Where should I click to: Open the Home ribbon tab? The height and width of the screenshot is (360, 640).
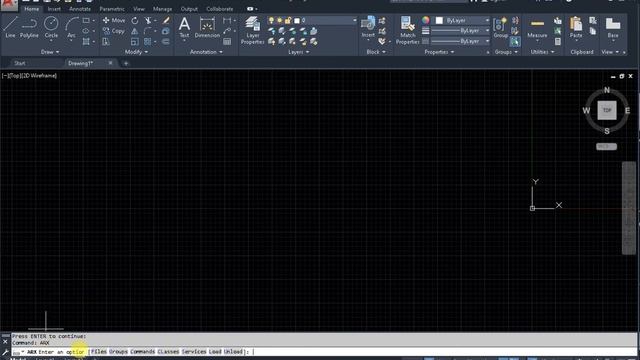coord(31,9)
